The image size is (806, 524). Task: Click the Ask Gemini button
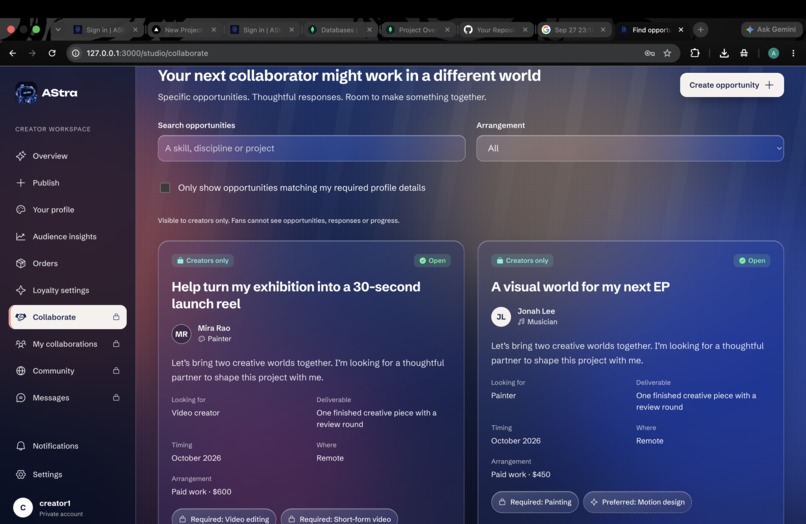point(771,29)
